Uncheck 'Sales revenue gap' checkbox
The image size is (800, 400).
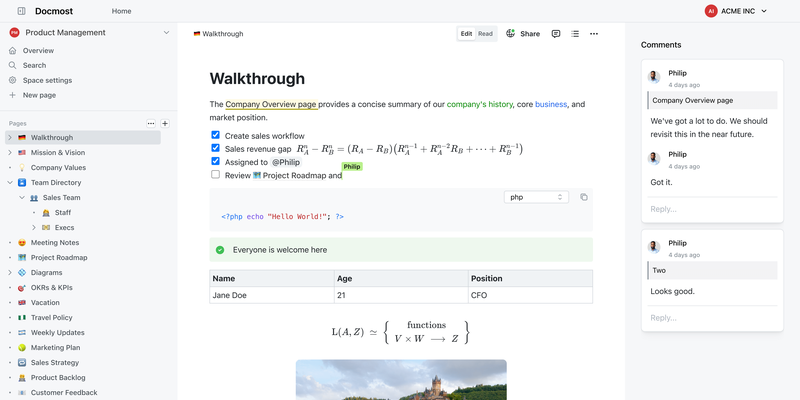point(215,148)
